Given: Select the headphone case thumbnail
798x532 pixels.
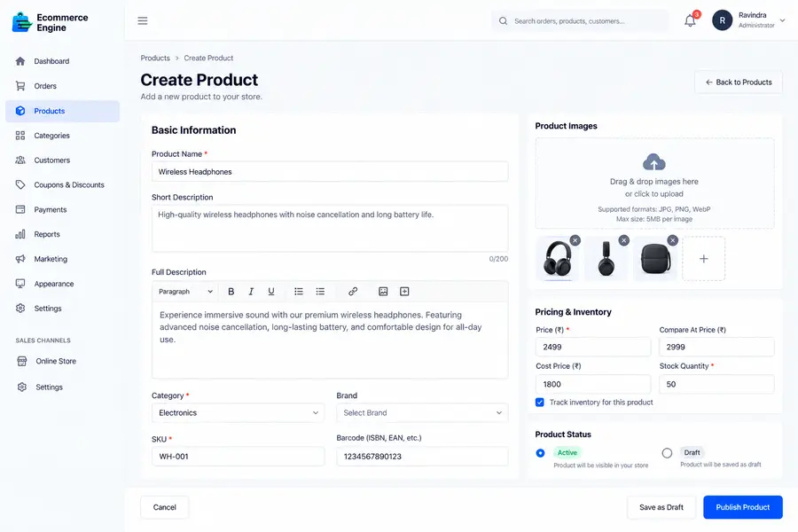Looking at the screenshot, I should pyautogui.click(x=655, y=259).
